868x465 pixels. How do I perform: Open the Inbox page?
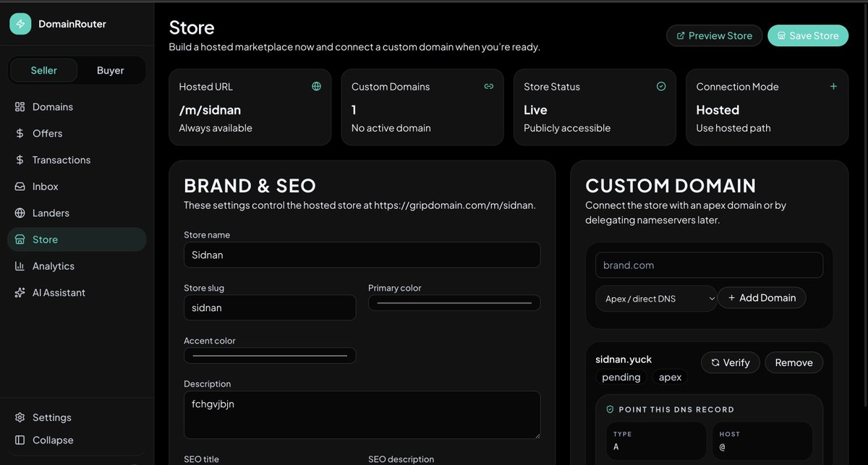(x=77, y=187)
